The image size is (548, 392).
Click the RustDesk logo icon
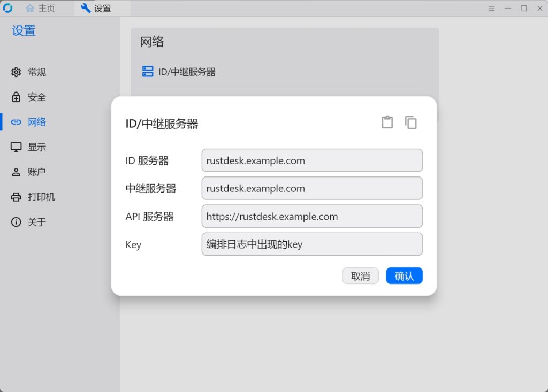pyautogui.click(x=7, y=7)
